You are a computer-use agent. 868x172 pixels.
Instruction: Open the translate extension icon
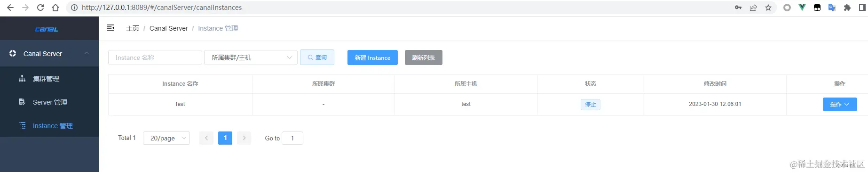[x=832, y=8]
